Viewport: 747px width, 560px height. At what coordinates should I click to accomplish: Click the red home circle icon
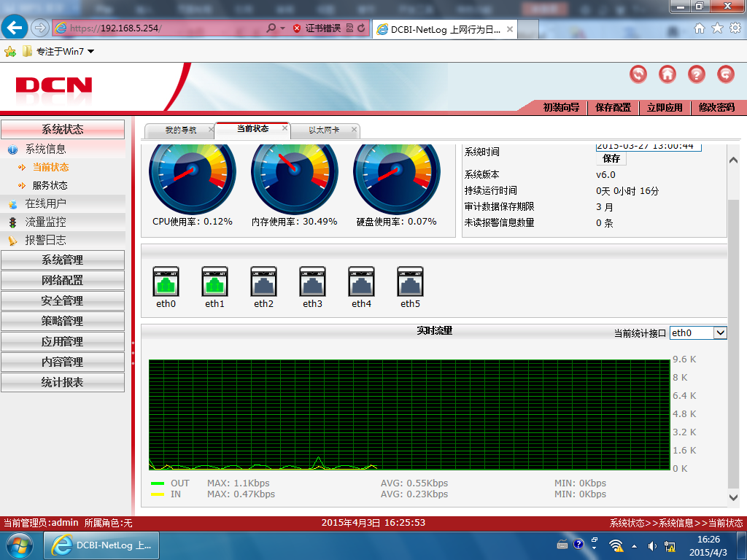[x=667, y=74]
